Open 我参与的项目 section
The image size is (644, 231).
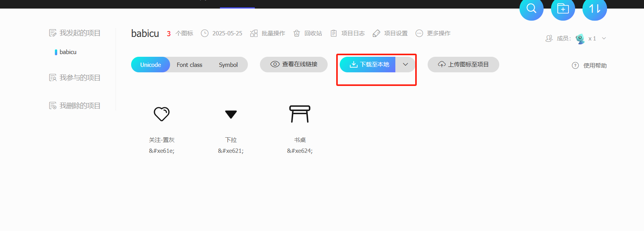click(x=75, y=78)
